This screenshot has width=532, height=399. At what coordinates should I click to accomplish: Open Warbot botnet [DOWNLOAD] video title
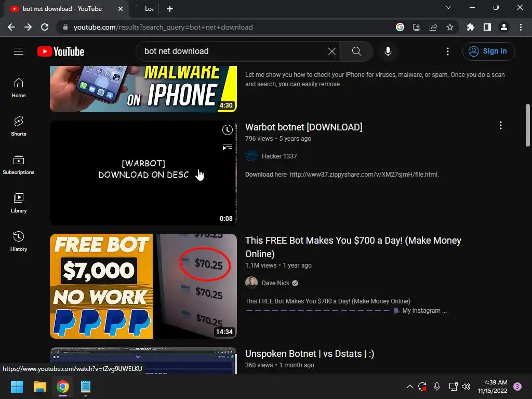[x=303, y=127]
